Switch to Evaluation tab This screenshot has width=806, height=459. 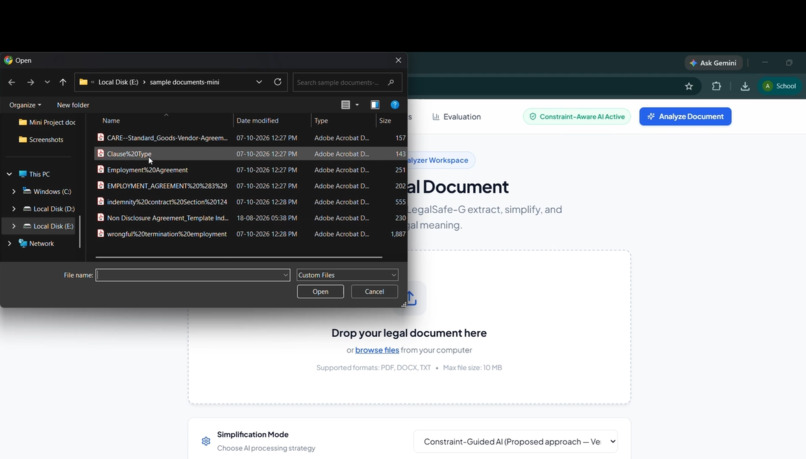coord(456,117)
